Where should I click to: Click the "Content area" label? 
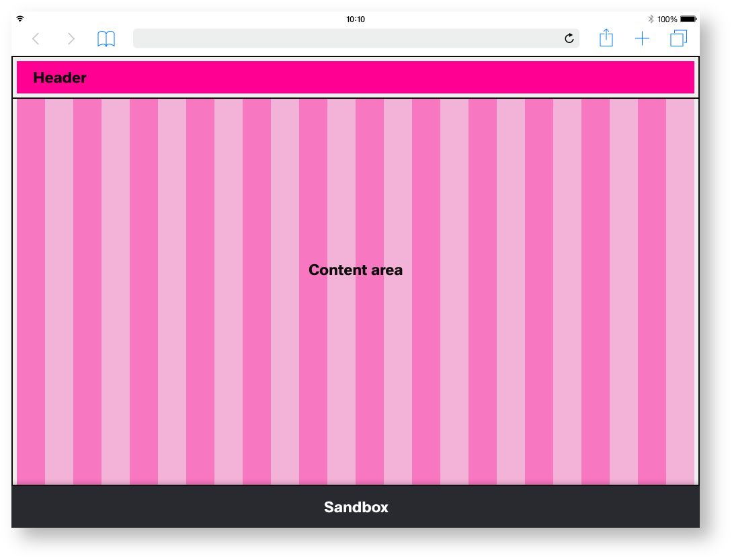click(356, 270)
